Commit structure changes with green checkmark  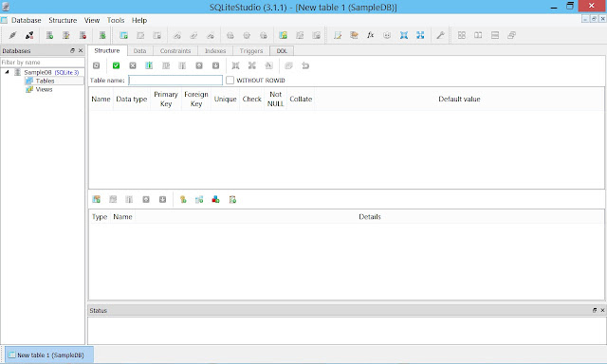tap(116, 65)
